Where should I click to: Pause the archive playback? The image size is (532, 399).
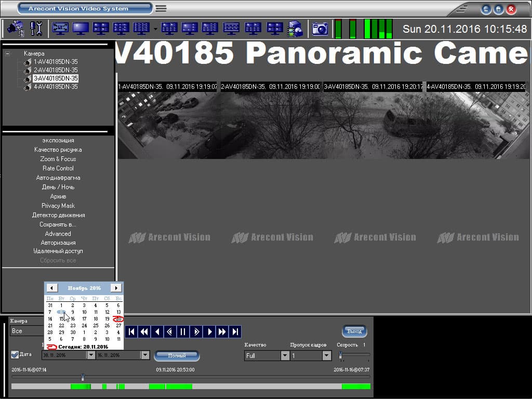coord(183,331)
